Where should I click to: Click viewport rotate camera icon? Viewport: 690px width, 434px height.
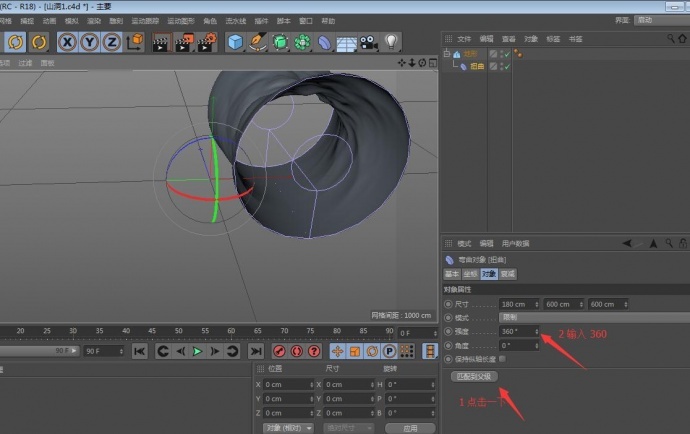(x=422, y=63)
